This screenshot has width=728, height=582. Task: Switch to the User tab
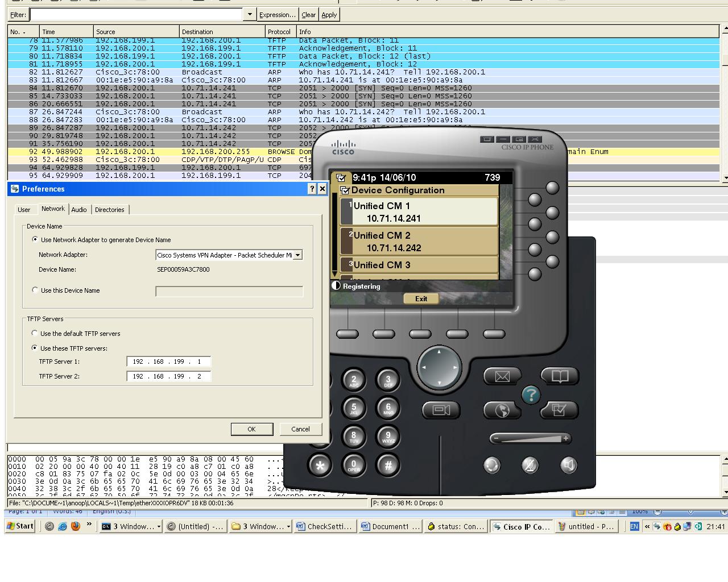(x=24, y=210)
